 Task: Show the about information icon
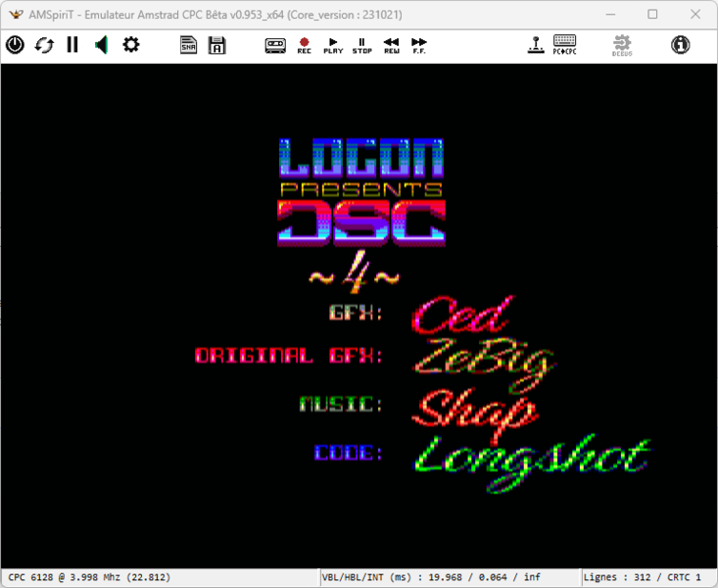[680, 45]
